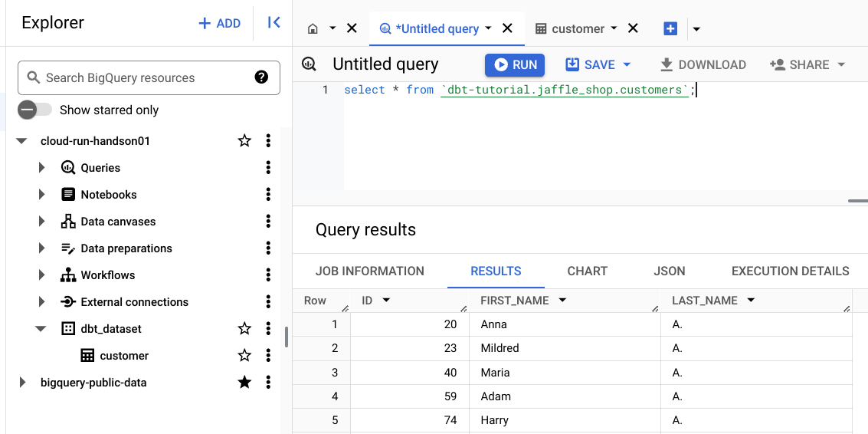Expand the Queries node
The height and width of the screenshot is (434, 868).
[41, 167]
